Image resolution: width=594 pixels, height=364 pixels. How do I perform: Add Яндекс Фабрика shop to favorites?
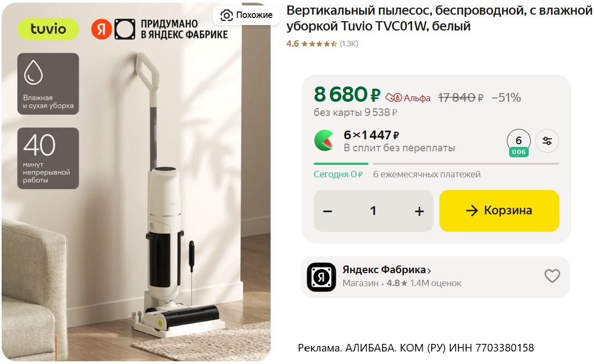[552, 276]
